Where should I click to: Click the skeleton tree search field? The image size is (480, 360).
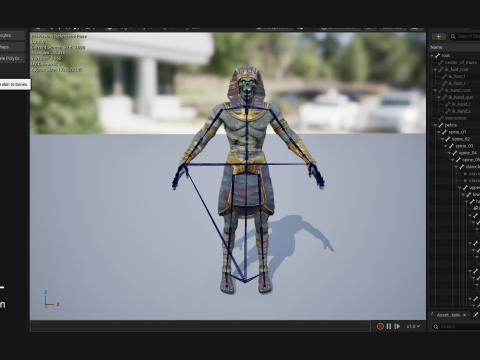point(465,36)
